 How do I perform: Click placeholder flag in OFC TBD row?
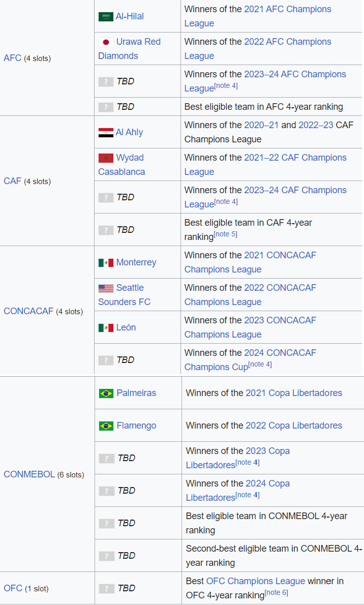click(x=106, y=589)
